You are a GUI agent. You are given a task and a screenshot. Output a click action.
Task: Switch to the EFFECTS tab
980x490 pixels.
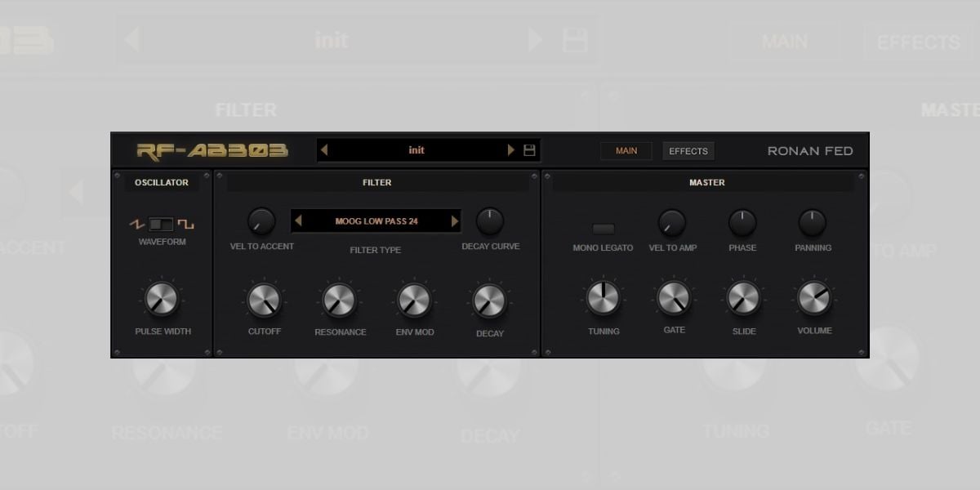688,151
